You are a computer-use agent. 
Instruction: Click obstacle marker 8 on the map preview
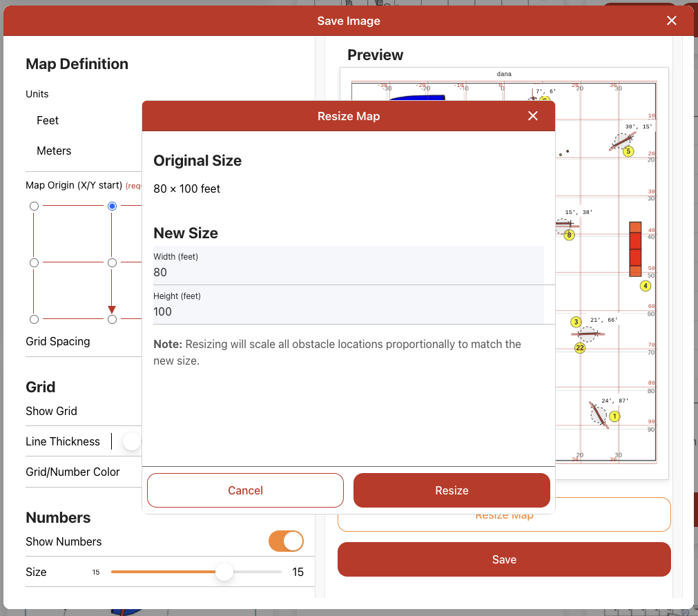[x=568, y=235]
